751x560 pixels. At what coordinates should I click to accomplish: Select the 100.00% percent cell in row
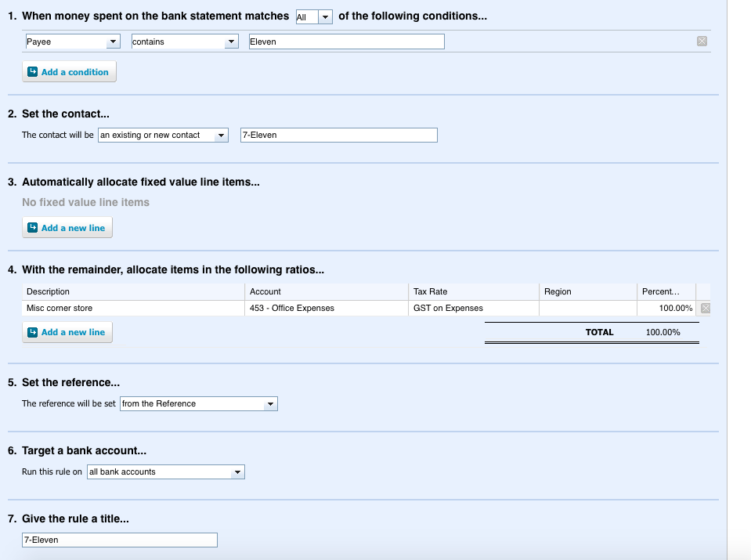[666, 308]
